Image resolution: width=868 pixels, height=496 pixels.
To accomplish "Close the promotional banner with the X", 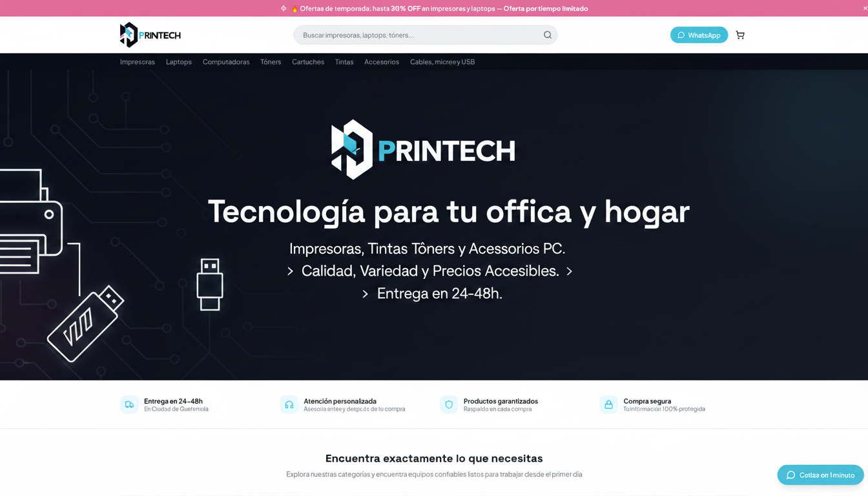I will 865,8.
